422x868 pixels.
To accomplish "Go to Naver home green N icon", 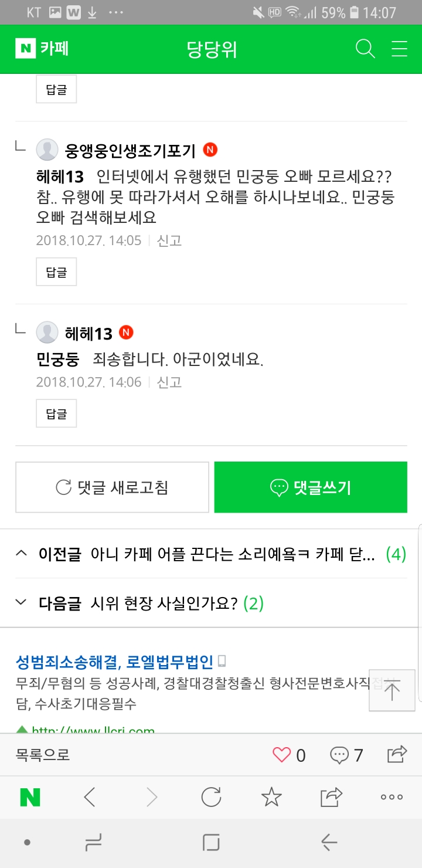I will (30, 797).
